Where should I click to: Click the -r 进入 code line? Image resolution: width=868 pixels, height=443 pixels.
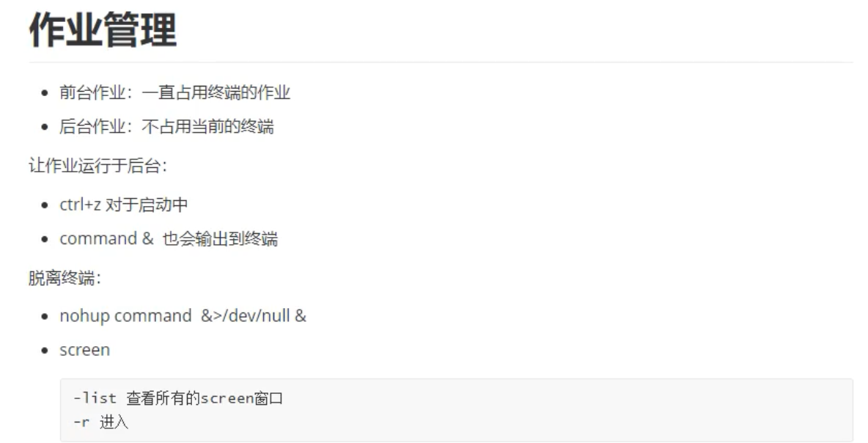[100, 422]
